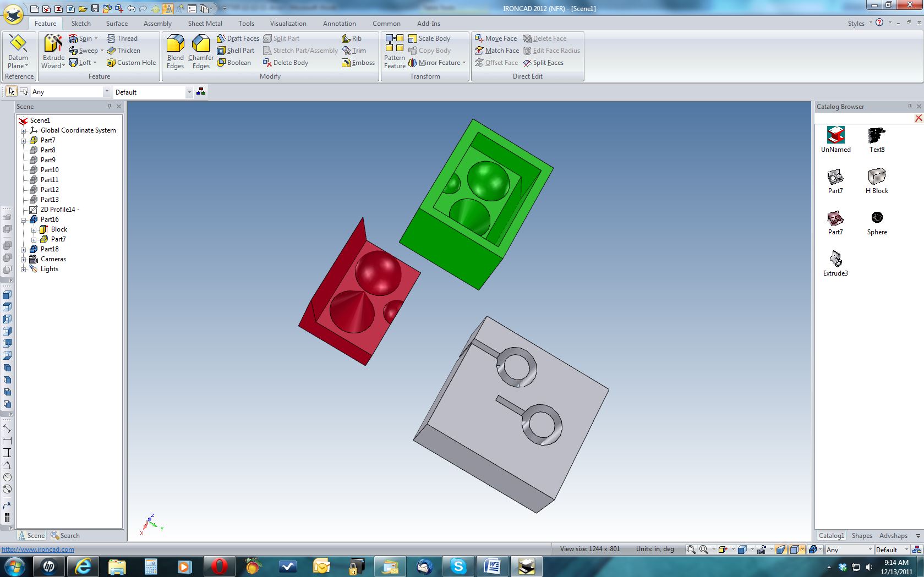Open the Custom Hole tool
924x577 pixels.
(132, 63)
